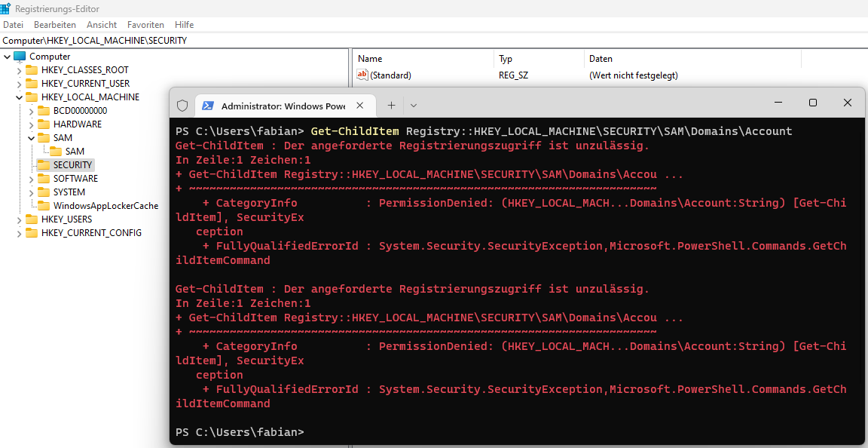Click the Registrierungs-Editor icon in the title bar
868x448 pixels.
[8, 8]
